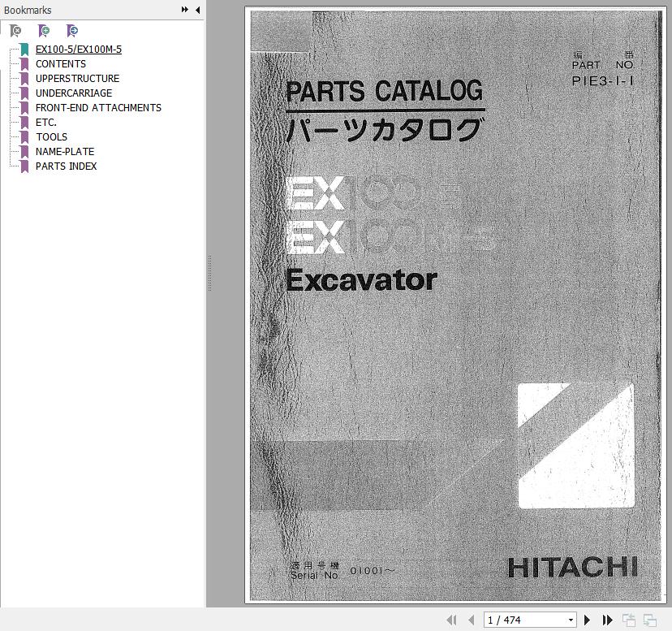Open the CONTENTS bookmark
This screenshot has height=631, width=672.
60,64
